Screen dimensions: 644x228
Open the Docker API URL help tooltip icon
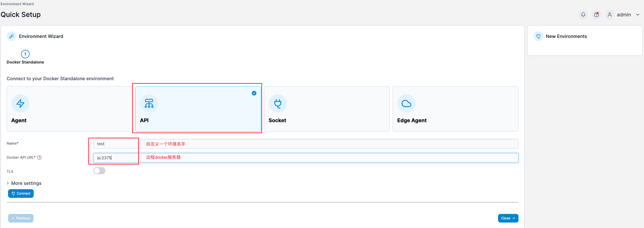(x=40, y=158)
